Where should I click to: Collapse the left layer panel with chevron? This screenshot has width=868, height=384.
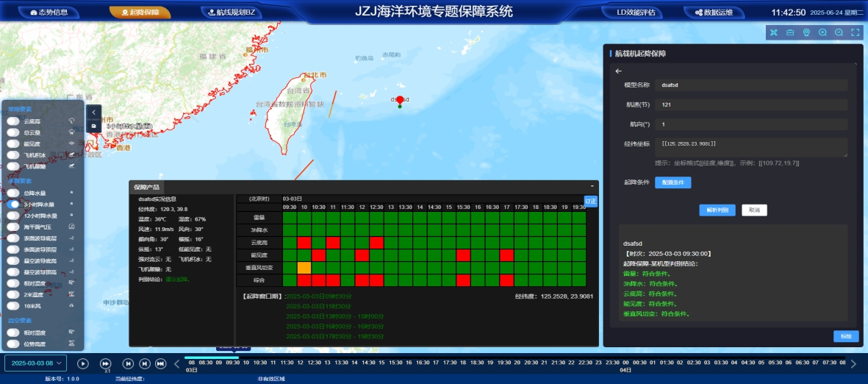pos(93,112)
